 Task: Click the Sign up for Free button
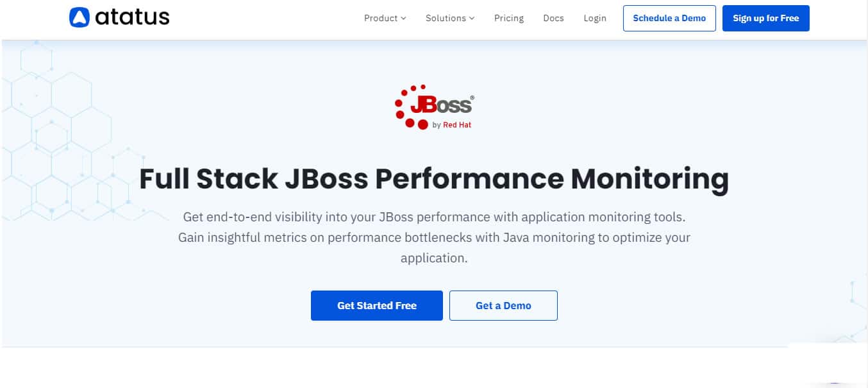point(765,18)
